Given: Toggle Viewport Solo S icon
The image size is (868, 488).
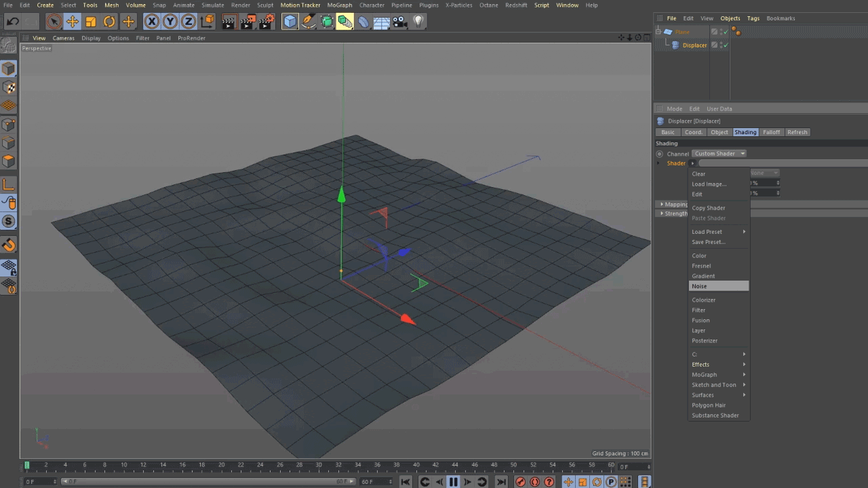Looking at the screenshot, I should click(x=9, y=221).
